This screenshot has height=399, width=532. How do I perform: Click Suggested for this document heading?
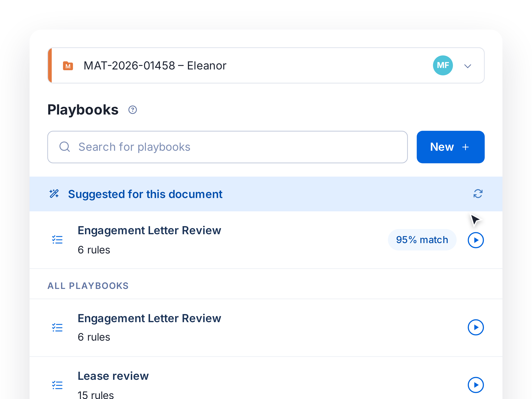[x=145, y=194]
